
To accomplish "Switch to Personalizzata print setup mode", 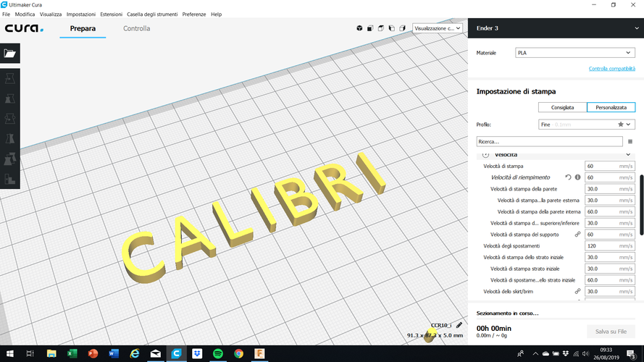I will [611, 108].
